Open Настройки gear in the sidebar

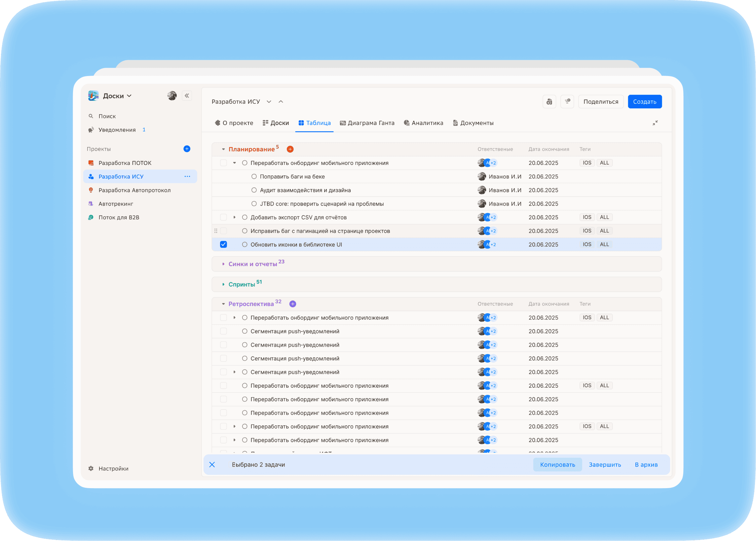[x=109, y=469]
